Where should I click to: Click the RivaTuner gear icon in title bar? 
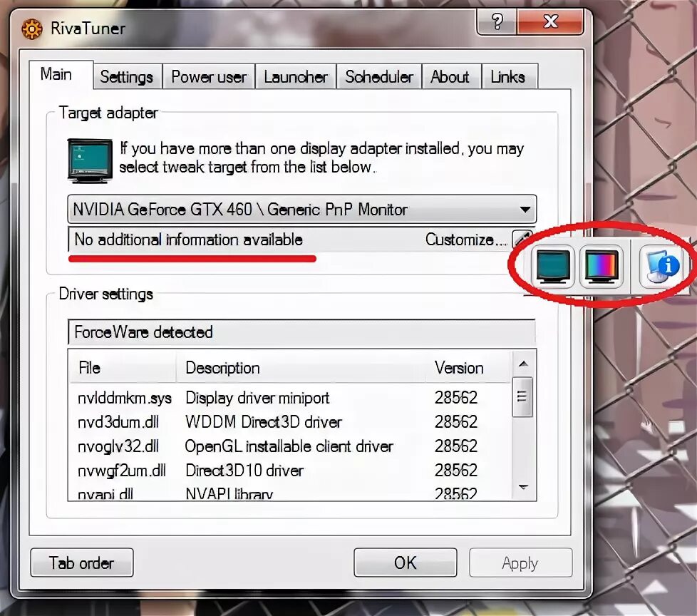pos(32,29)
